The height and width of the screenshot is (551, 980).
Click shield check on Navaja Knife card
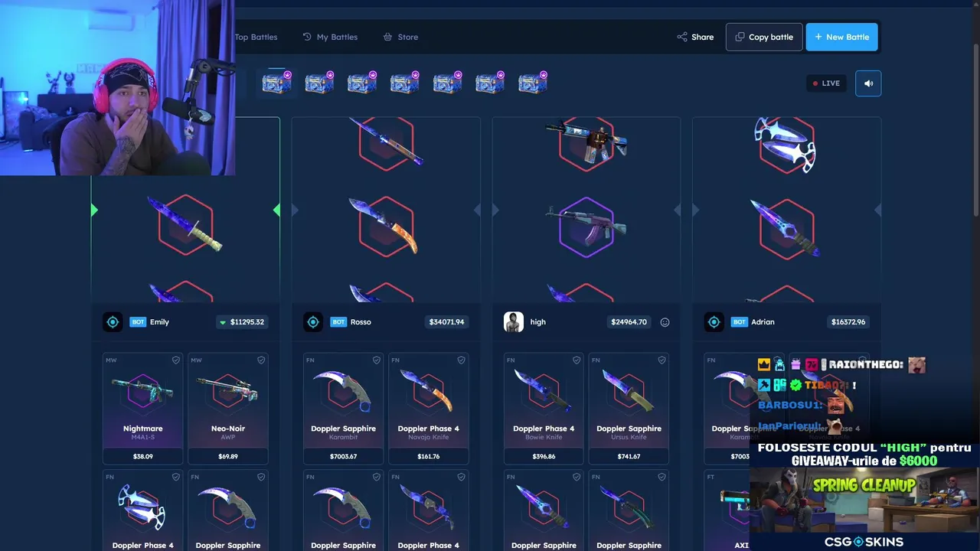pyautogui.click(x=461, y=360)
